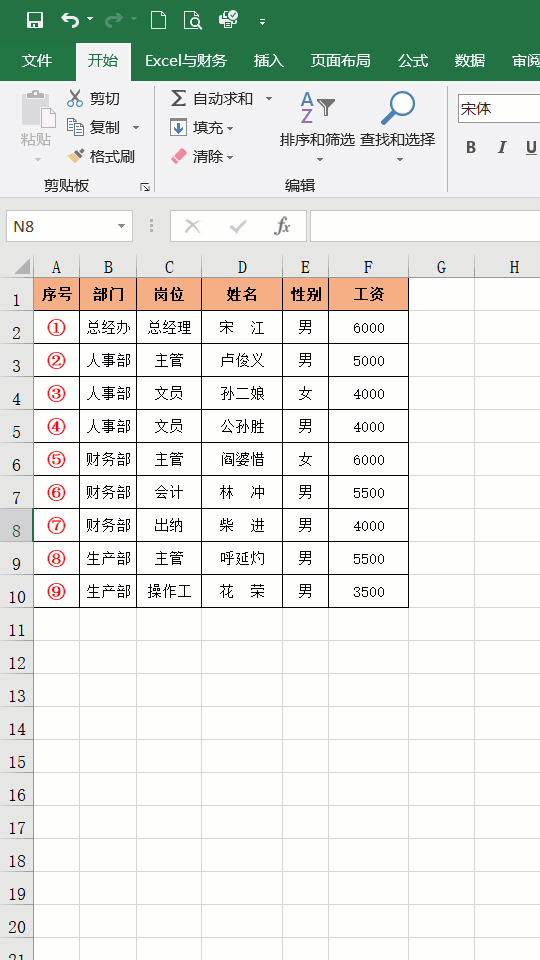
Task: Switch to the 开始 ribbon tab
Action: pos(103,61)
